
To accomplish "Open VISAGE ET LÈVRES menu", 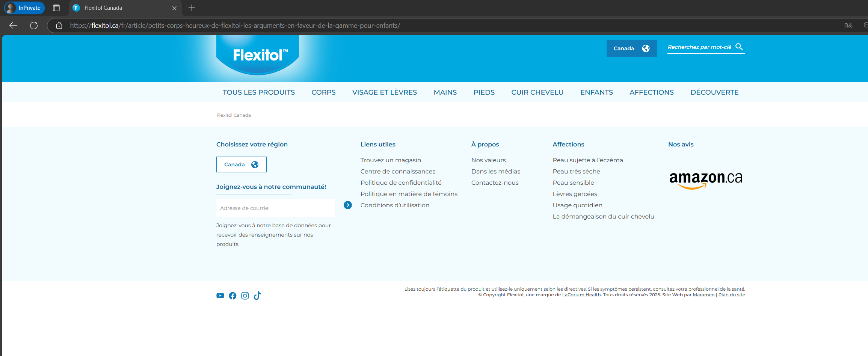I will pos(384,92).
